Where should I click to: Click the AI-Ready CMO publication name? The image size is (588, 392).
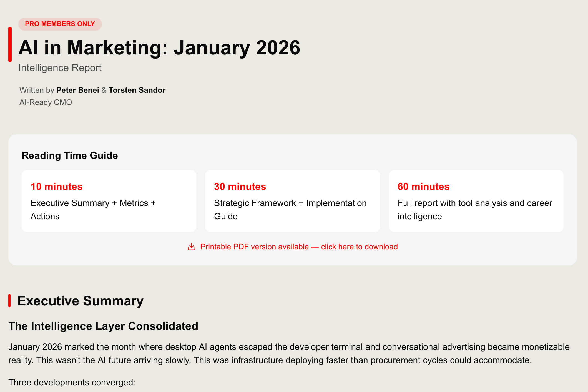click(x=46, y=102)
